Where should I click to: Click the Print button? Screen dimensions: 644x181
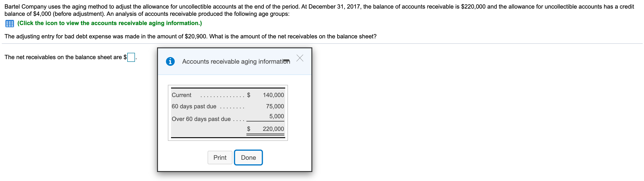(220, 157)
